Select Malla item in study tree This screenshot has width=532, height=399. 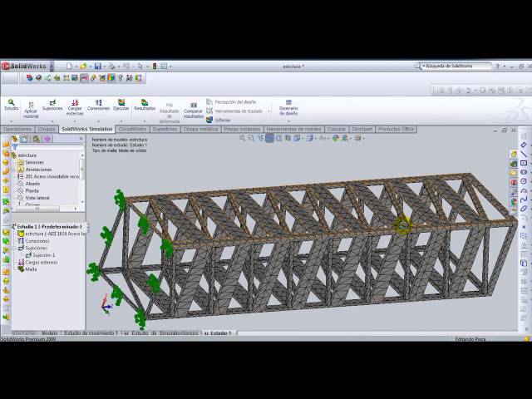(30, 269)
